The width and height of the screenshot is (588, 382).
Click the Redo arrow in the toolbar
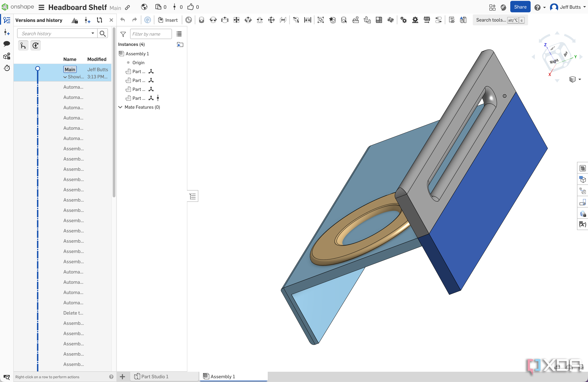[x=134, y=20]
